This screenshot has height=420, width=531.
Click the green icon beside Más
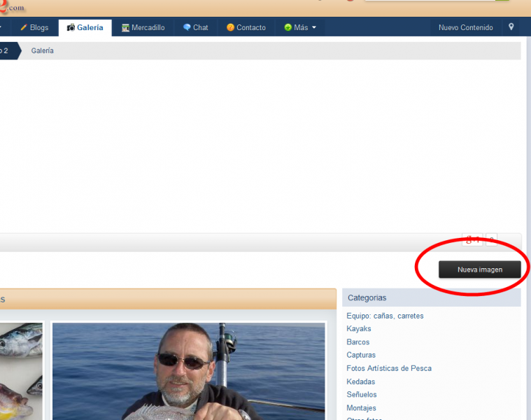point(288,28)
